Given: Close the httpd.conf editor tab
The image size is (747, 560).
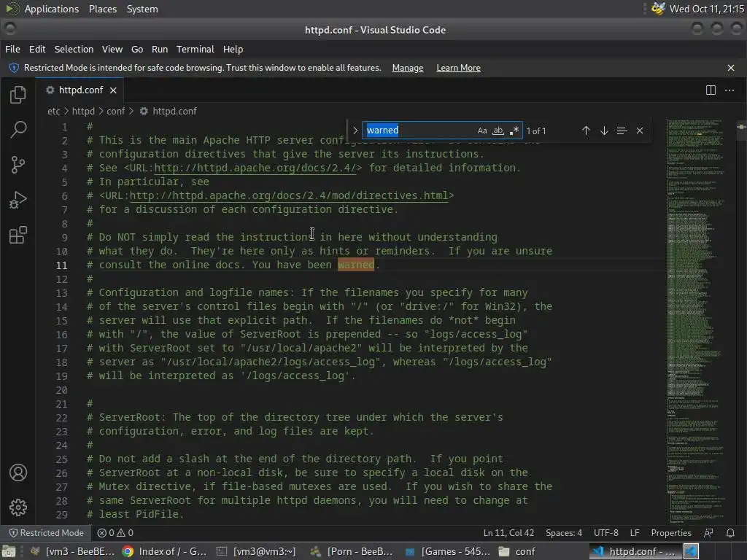Looking at the screenshot, I should [113, 90].
